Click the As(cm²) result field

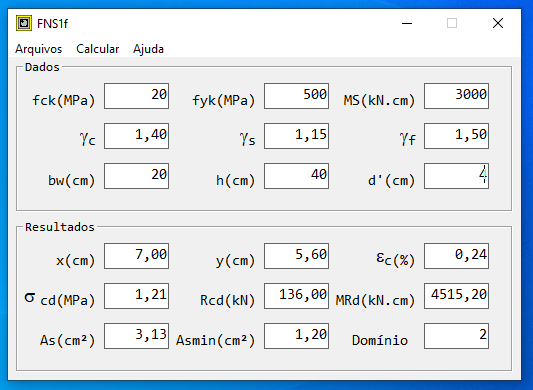point(136,336)
